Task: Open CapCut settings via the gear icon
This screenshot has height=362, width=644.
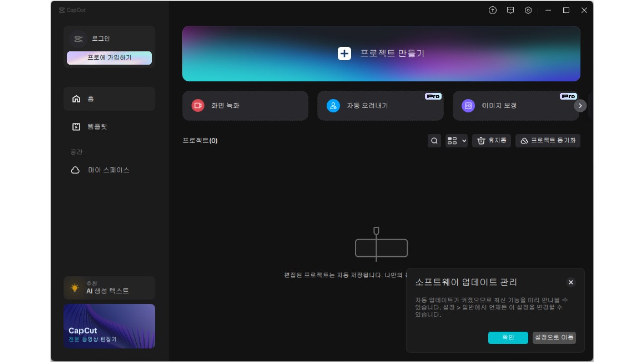Action: pos(528,10)
